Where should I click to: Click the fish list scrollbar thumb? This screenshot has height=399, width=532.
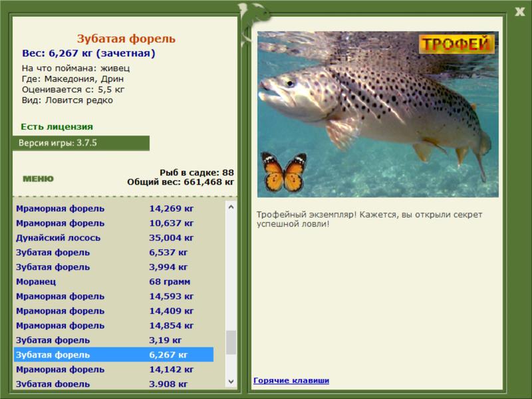pos(231,342)
